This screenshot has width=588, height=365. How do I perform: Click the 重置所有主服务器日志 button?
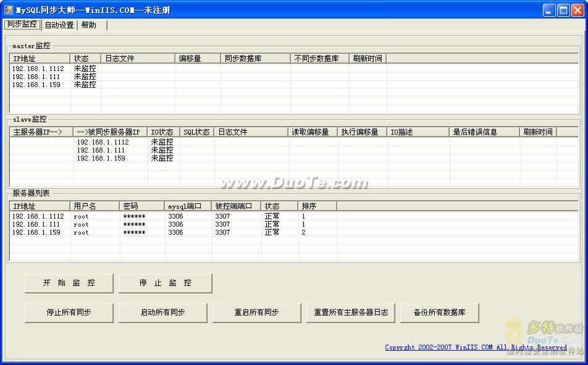[x=351, y=313]
